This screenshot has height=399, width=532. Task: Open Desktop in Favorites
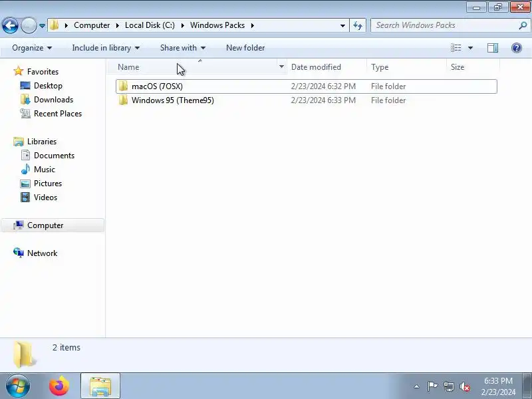[x=48, y=86]
